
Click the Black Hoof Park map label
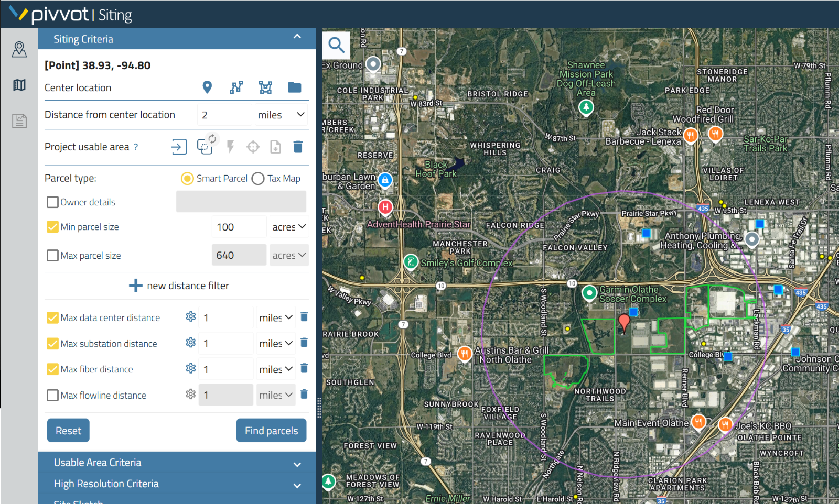[436, 169]
